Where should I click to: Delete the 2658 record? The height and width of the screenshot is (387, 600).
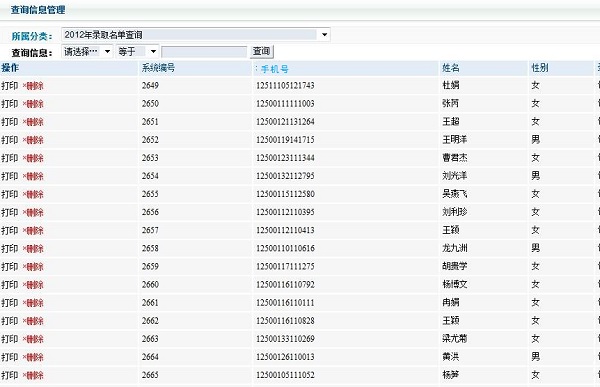point(33,249)
